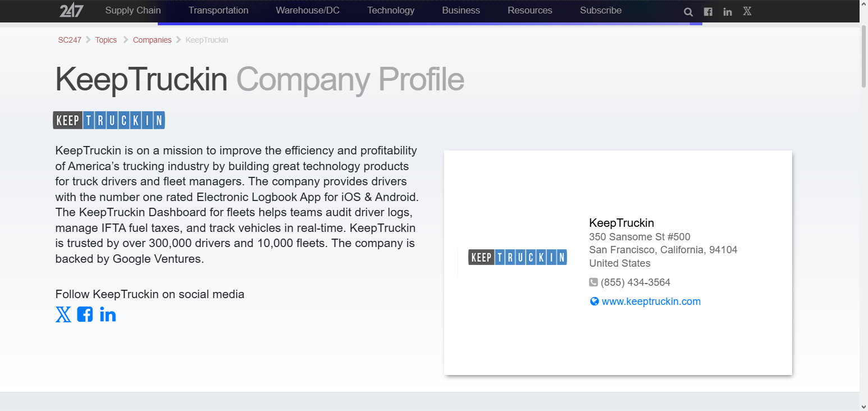Open the Transportation menu

[218, 11]
